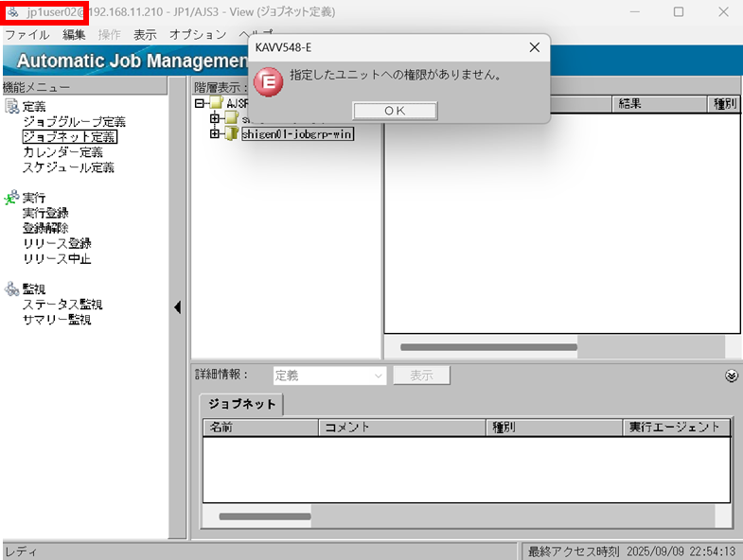The width and height of the screenshot is (743, 560).
Task: Close the KAVV548-E error dialog with X
Action: pyautogui.click(x=534, y=47)
